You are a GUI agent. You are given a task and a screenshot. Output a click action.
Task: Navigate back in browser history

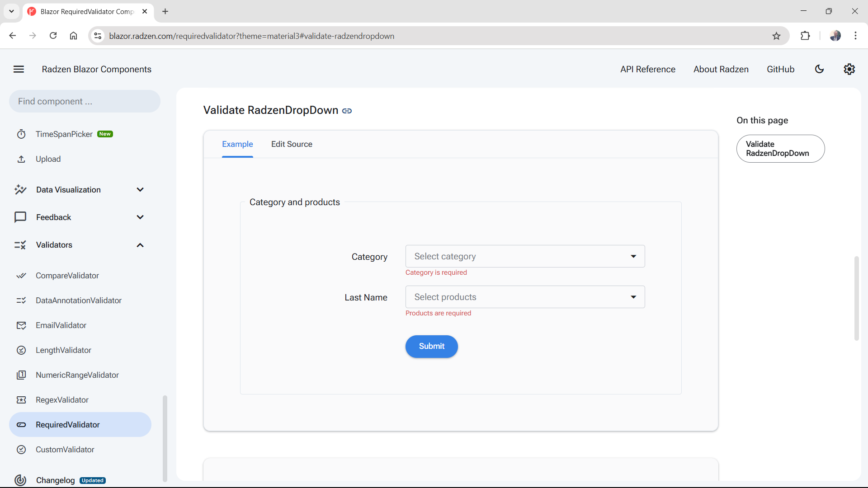(13, 36)
